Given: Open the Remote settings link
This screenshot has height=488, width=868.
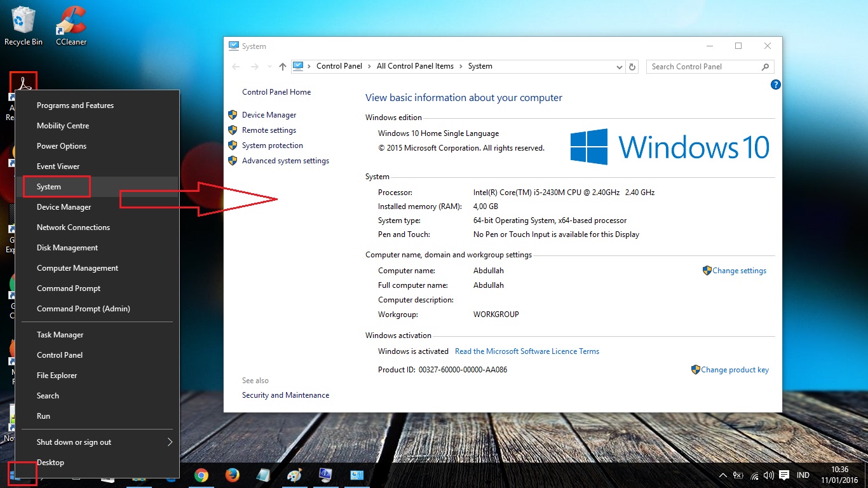Looking at the screenshot, I should tap(269, 130).
